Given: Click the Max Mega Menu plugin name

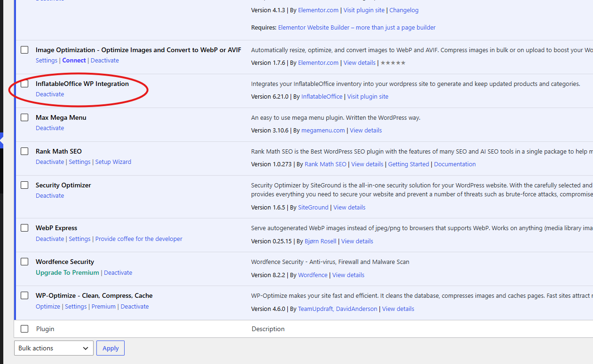Looking at the screenshot, I should click(x=61, y=117).
